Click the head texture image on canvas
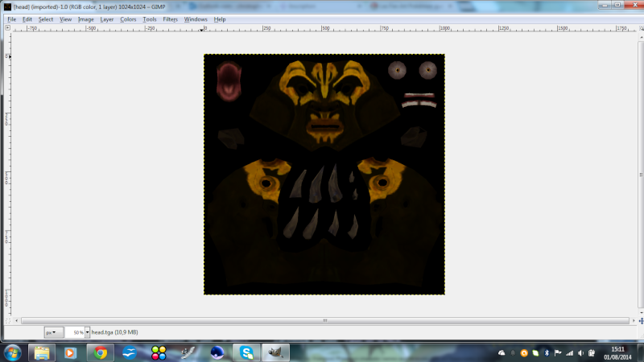644x362 pixels. point(324,174)
